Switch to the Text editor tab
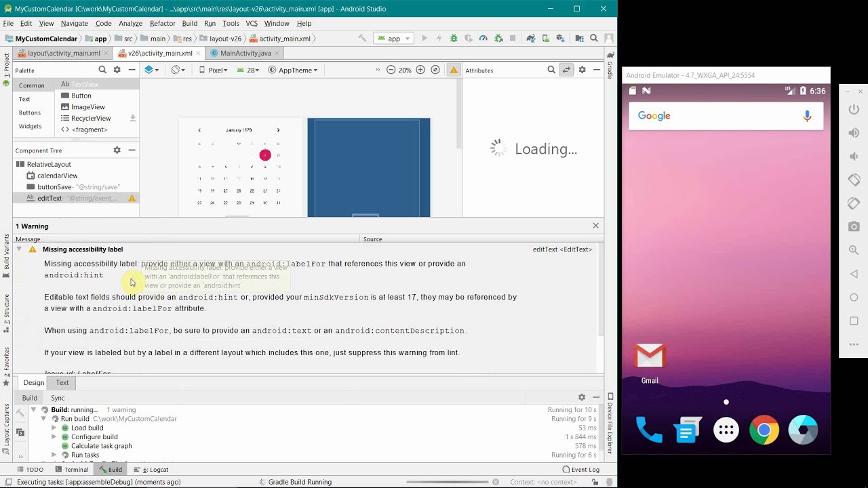Image resolution: width=868 pixels, height=488 pixels. [62, 382]
